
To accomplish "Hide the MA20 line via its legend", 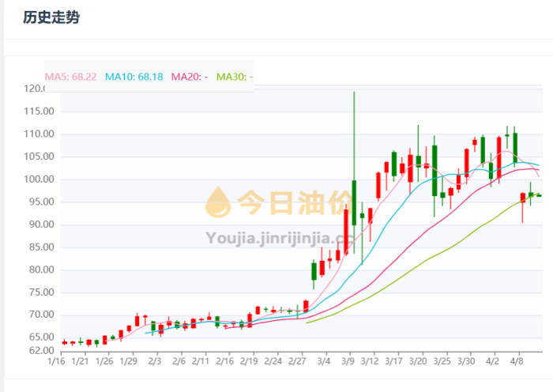I will [189, 77].
